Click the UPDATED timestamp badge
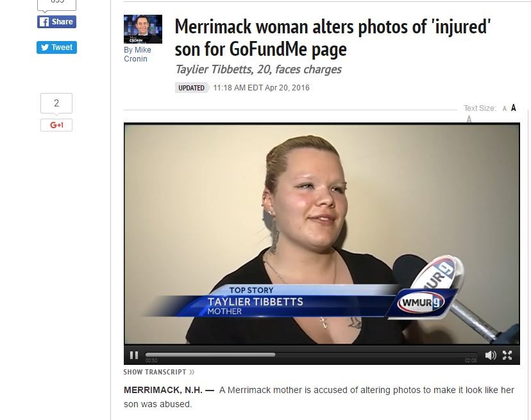Screen dimensions: 531x420 click(191, 88)
